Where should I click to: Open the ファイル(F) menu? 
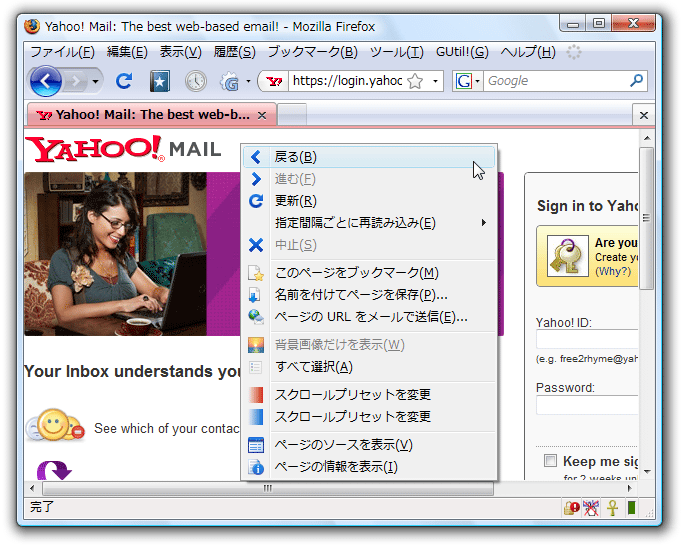point(62,52)
